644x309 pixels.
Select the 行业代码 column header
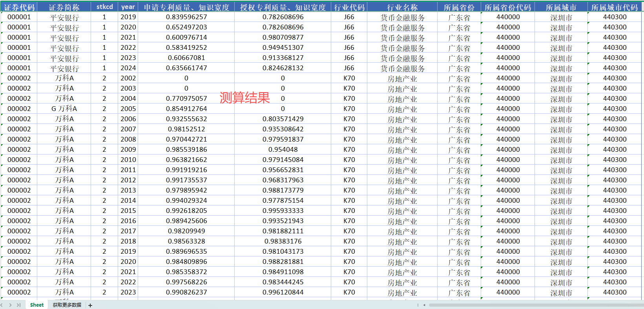[349, 7]
